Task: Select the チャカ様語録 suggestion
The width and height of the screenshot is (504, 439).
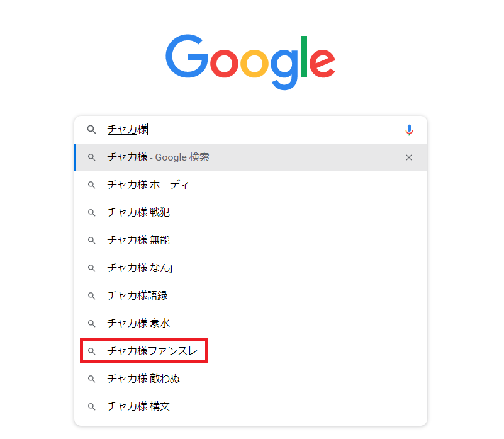Action: tap(250, 295)
